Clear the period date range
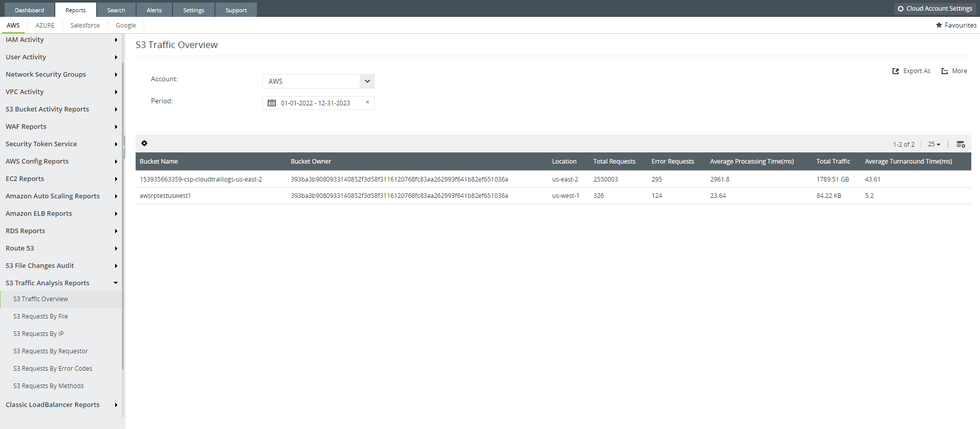 pyautogui.click(x=367, y=102)
